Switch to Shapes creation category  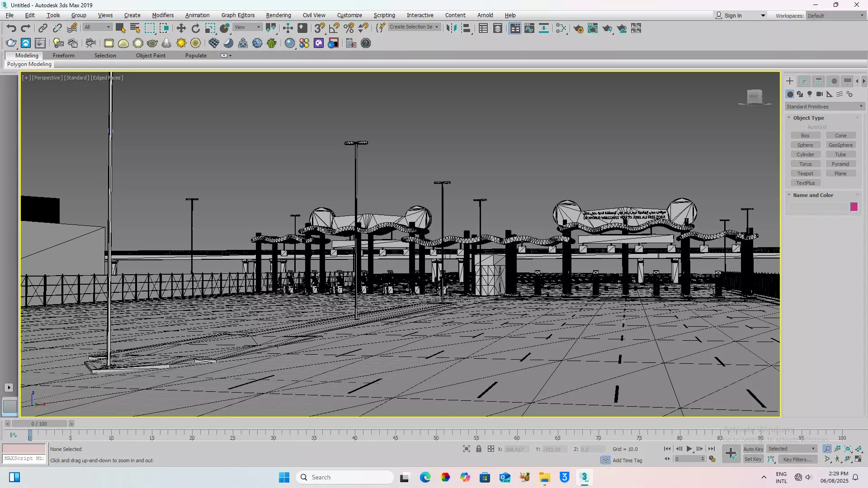[800, 94]
